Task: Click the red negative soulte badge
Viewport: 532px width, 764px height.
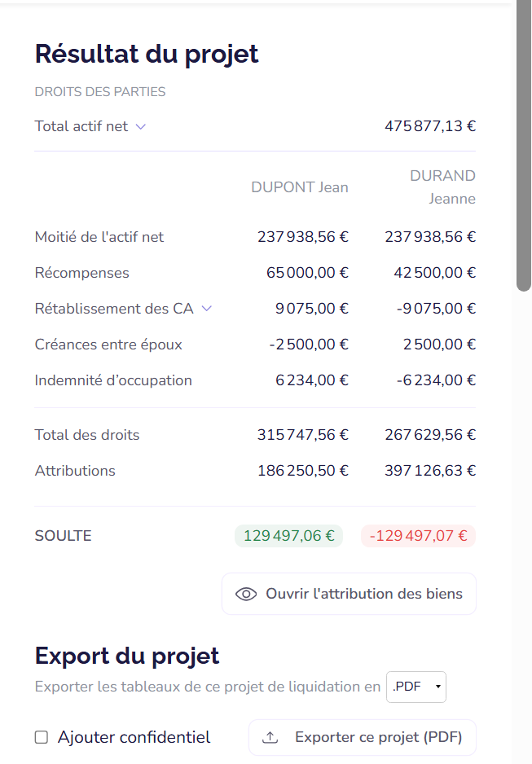Action: (418, 536)
